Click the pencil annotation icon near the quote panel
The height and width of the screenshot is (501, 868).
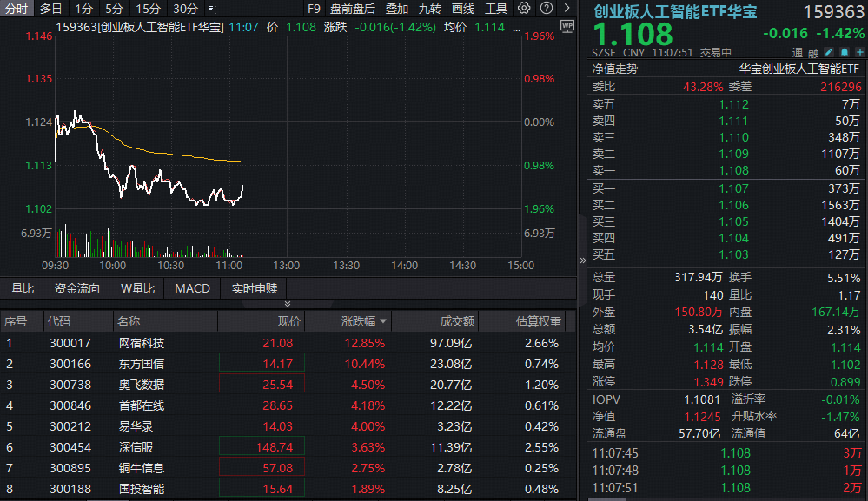828,52
